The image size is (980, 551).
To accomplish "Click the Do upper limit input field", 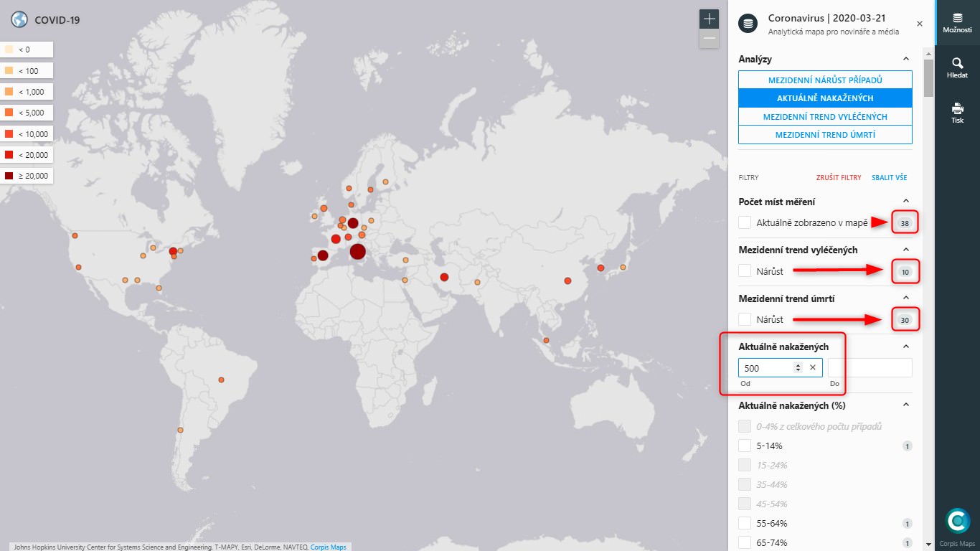I will coord(870,367).
